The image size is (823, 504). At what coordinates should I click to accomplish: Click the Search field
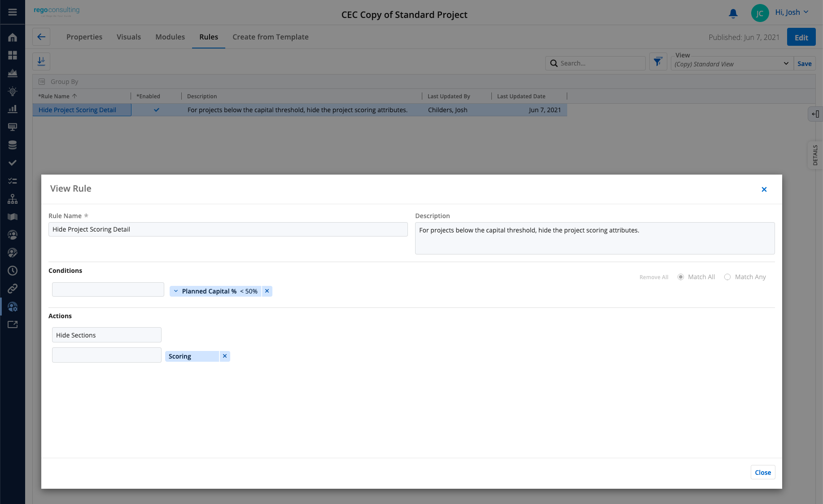pyautogui.click(x=595, y=63)
